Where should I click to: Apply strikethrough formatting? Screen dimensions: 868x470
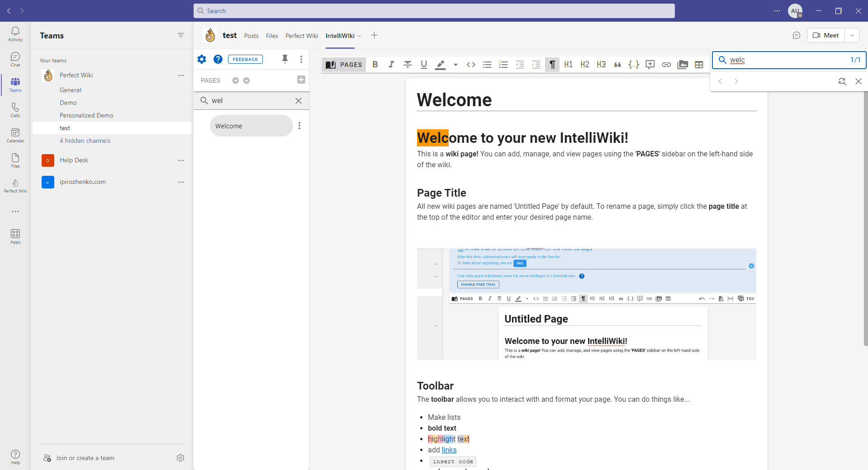pyautogui.click(x=408, y=65)
